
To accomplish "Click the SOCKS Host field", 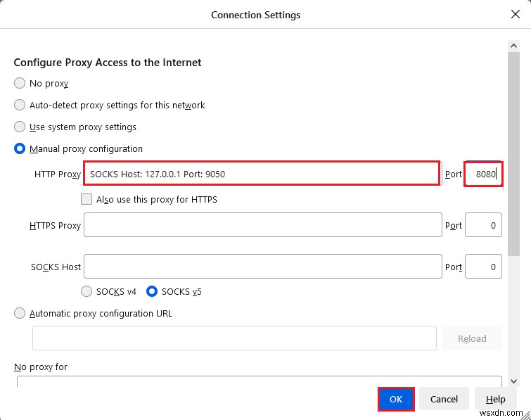I will [263, 267].
